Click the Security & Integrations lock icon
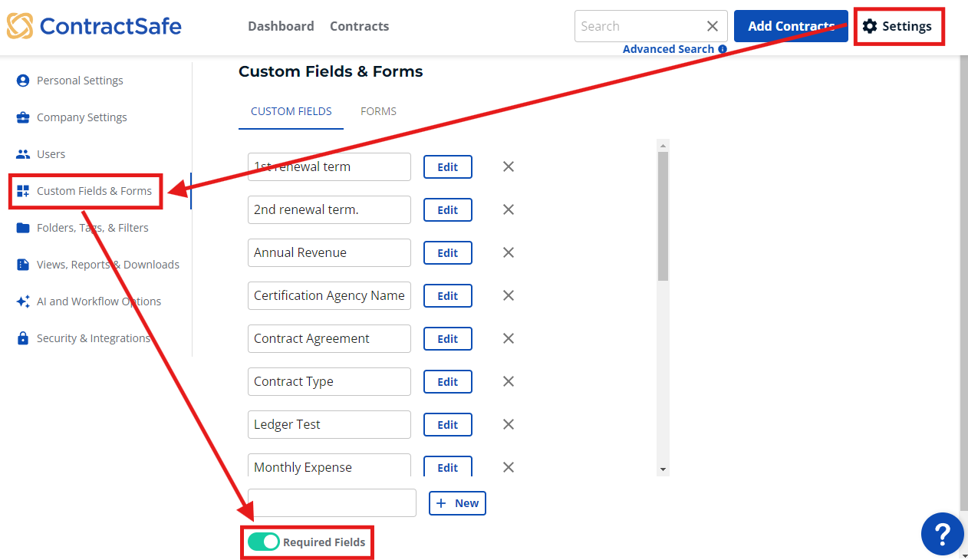Image resolution: width=968 pixels, height=560 pixels. 23,338
